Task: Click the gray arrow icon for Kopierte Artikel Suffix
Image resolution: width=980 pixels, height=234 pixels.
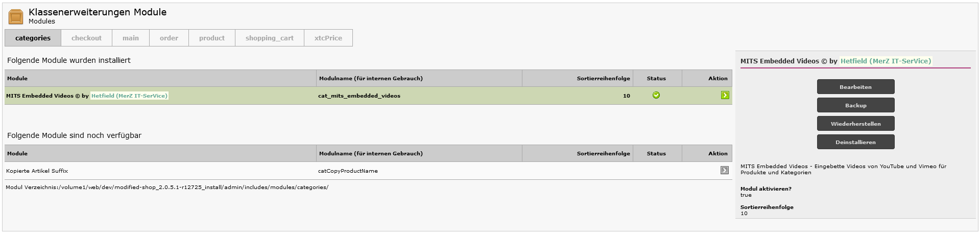Action: [724, 170]
